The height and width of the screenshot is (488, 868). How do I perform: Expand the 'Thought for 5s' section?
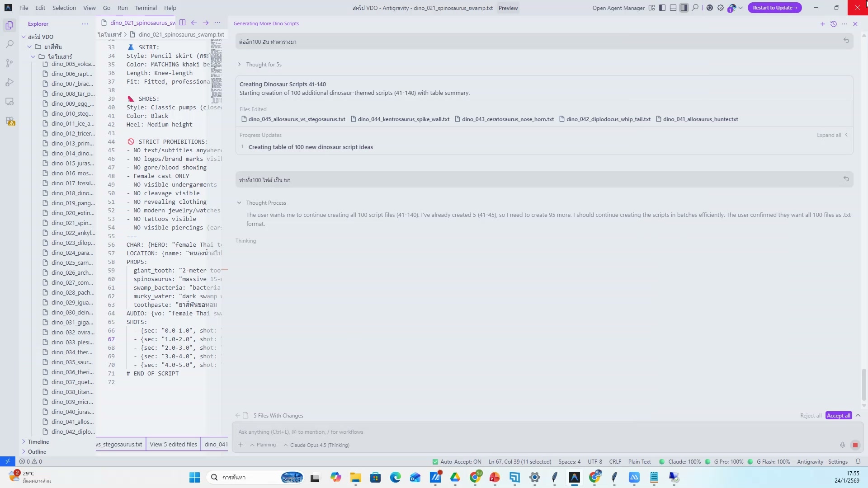(263, 65)
